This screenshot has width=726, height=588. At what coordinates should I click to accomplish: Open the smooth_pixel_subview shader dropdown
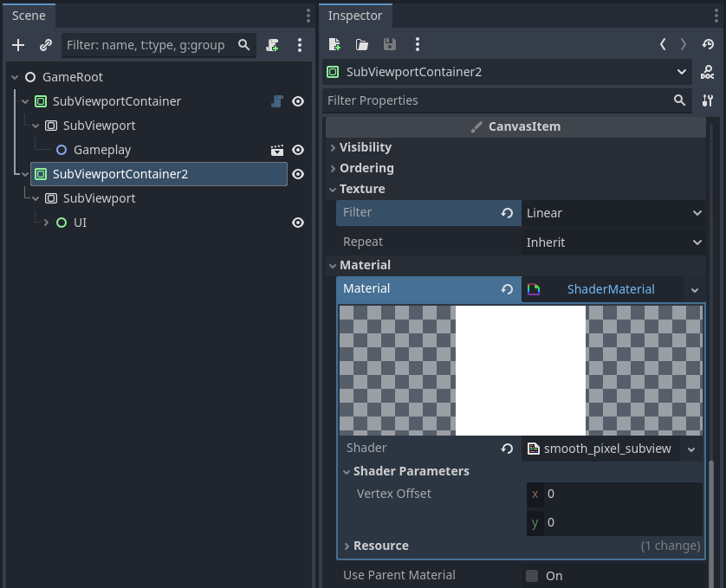(691, 449)
